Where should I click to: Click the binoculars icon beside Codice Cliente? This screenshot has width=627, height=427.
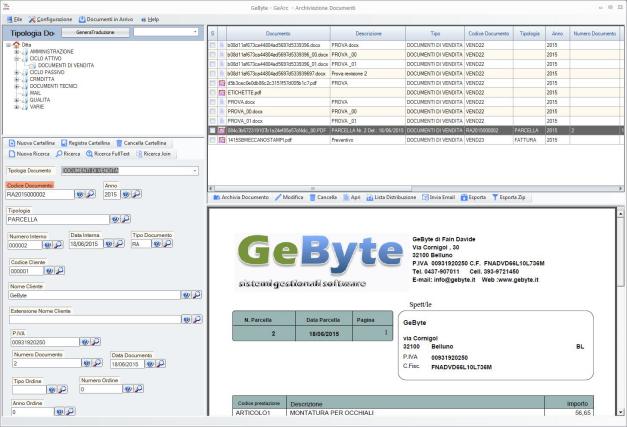point(49,270)
